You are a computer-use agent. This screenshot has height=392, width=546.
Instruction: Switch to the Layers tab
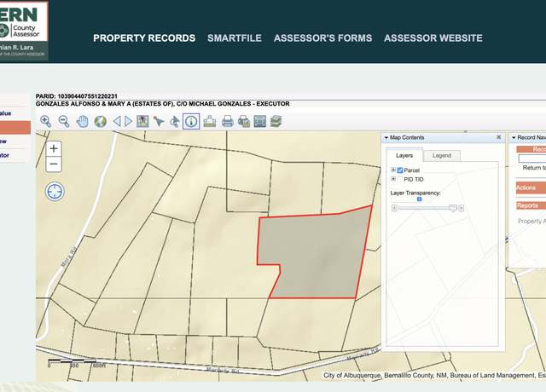[404, 155]
